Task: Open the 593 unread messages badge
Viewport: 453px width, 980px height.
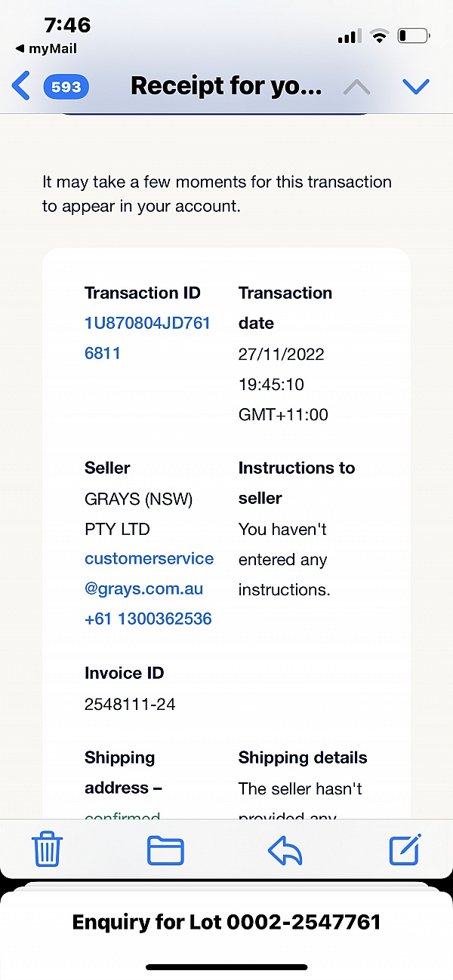Action: (x=66, y=87)
